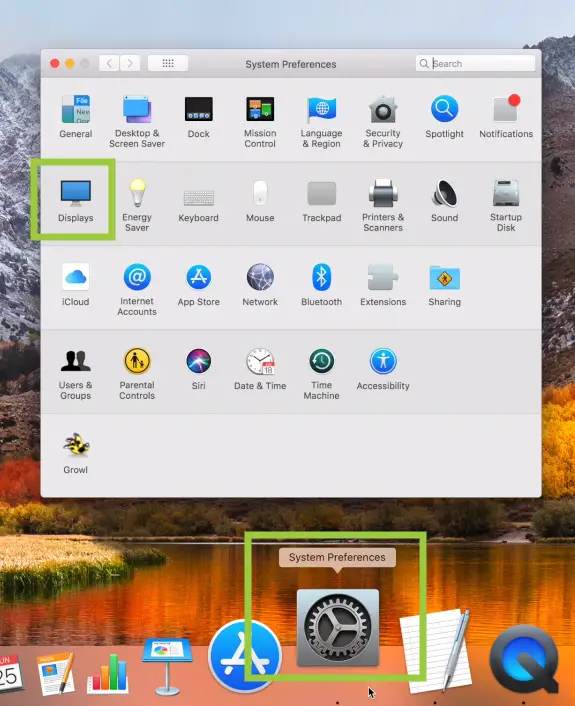575x706 pixels.
Task: Open Spotlight preferences
Action: point(444,117)
